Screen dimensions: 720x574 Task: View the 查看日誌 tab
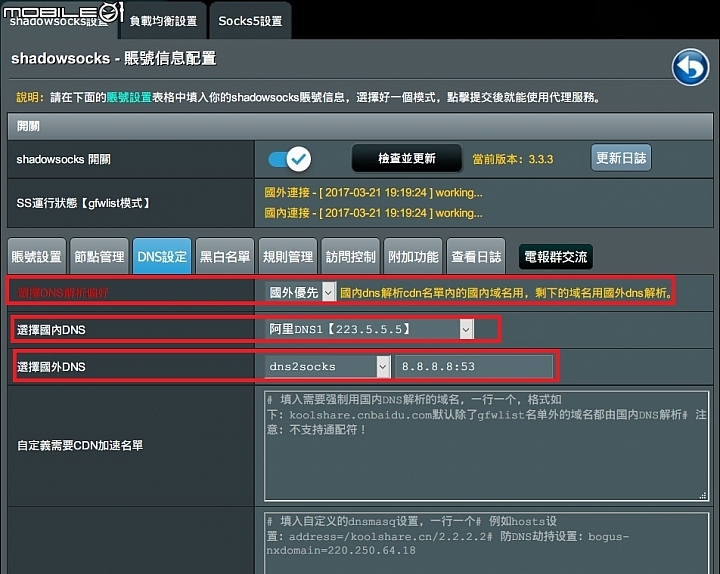[476, 256]
